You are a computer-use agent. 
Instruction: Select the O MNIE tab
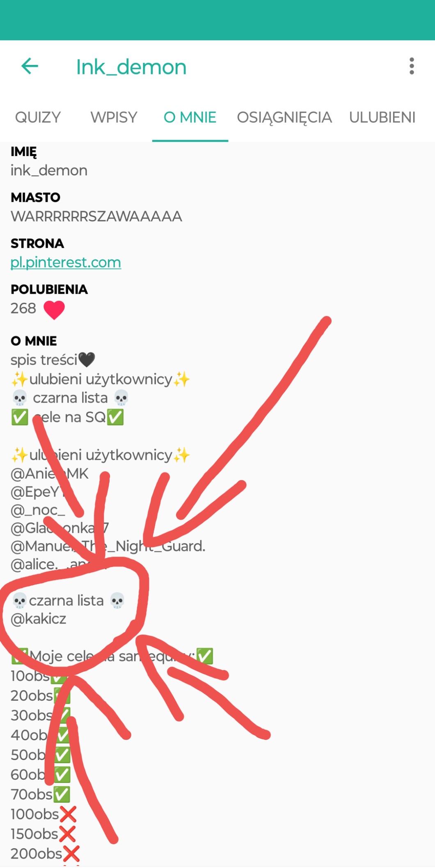pos(190,117)
